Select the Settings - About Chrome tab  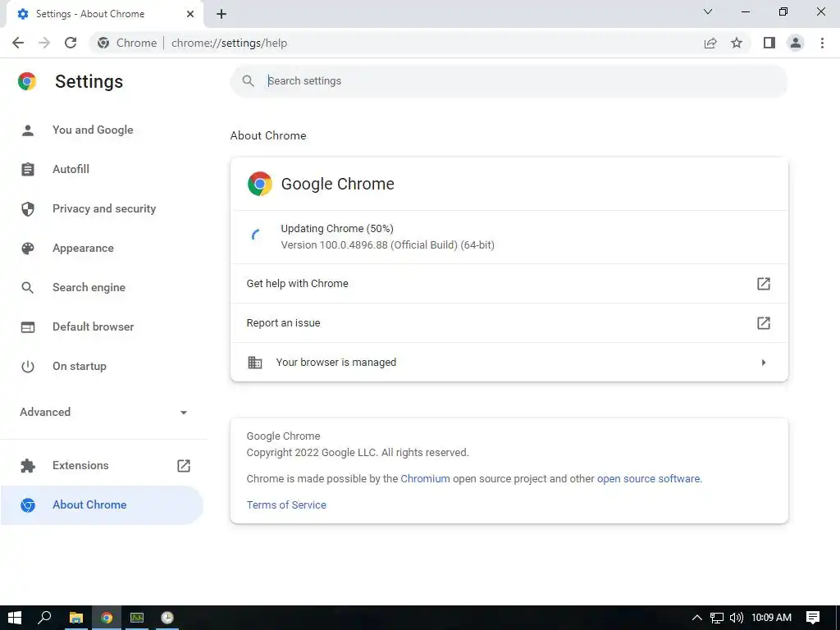click(105, 15)
